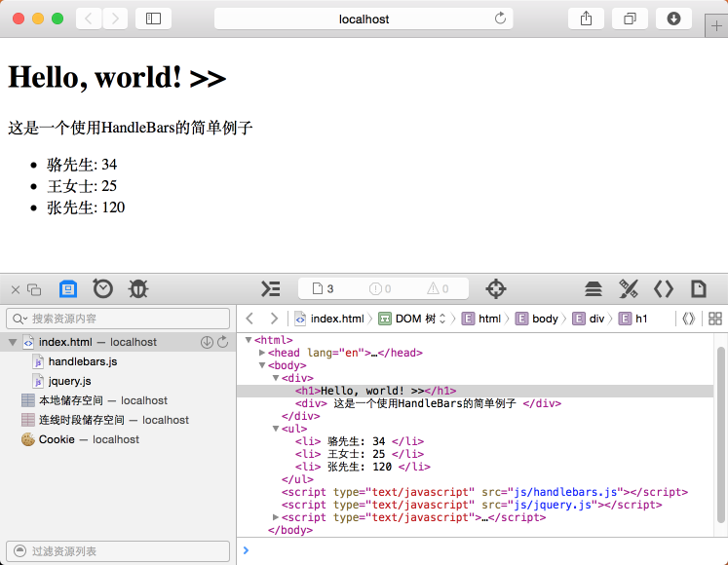
Task: Click the localhost address field
Action: pos(364,19)
